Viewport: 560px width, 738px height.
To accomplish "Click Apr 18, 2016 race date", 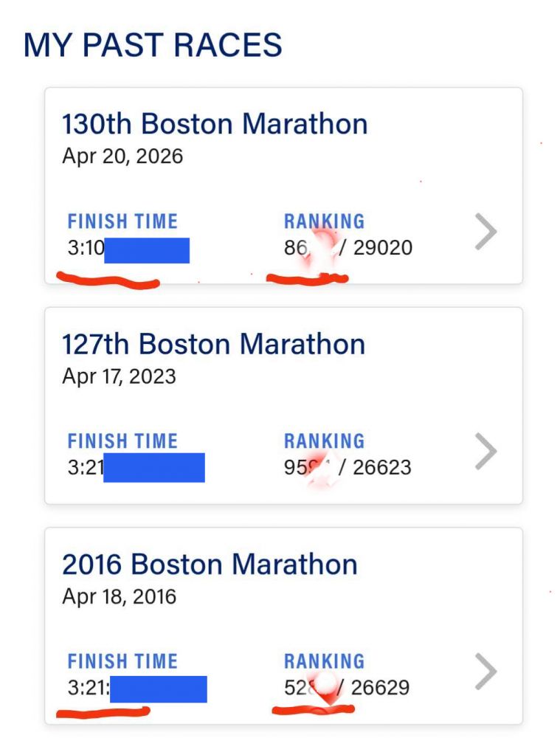I will (119, 596).
